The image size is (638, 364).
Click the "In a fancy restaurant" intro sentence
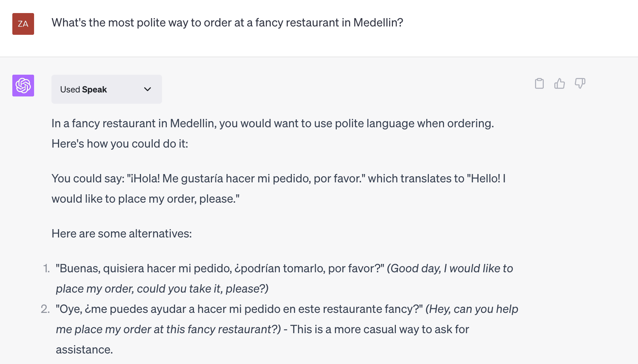coord(273,124)
